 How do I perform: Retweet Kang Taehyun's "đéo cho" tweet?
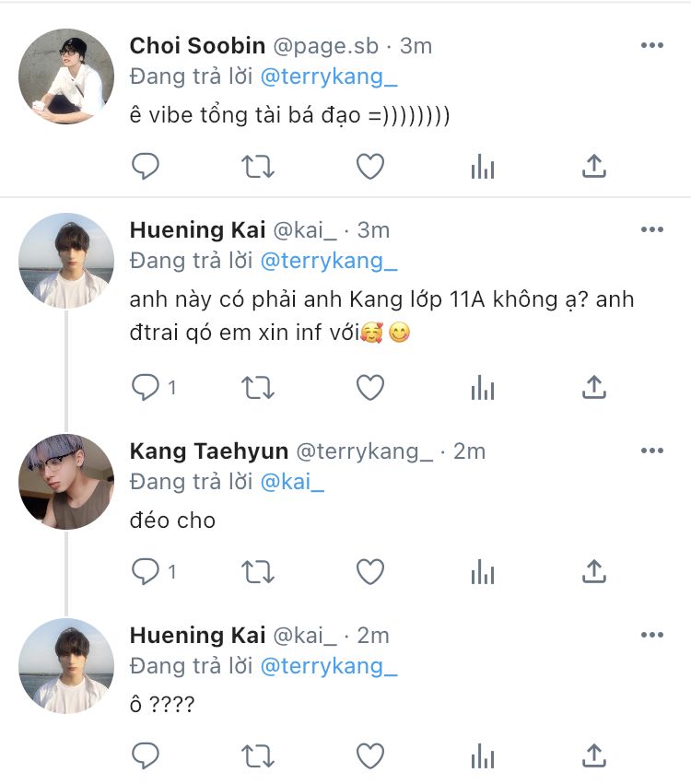258,572
